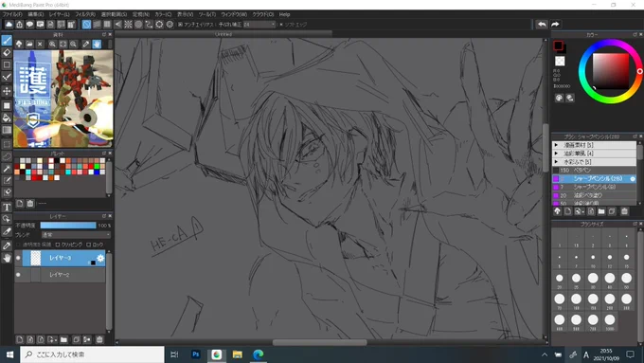Select the Text tool
This screenshot has width=644, height=363.
point(7,207)
